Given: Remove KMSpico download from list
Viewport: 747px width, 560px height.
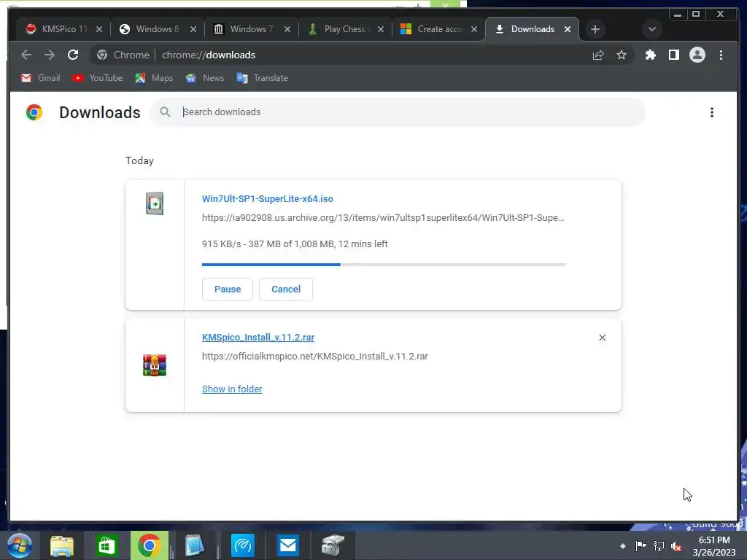Looking at the screenshot, I should pos(602,337).
